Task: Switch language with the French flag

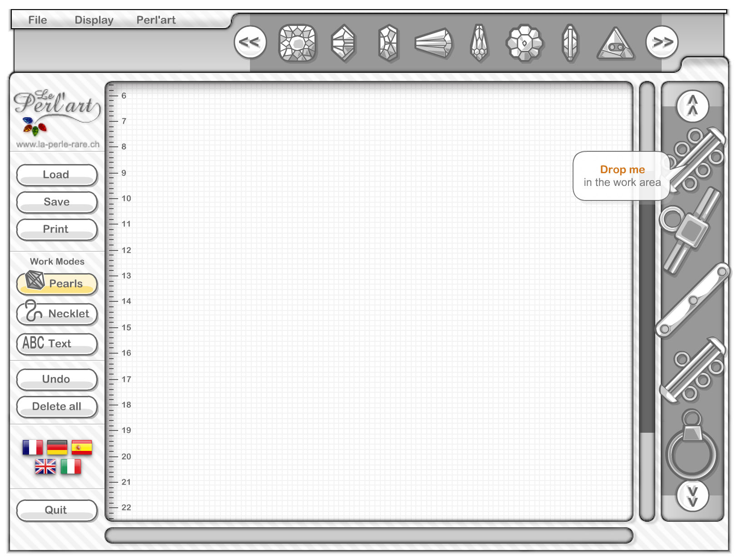Action: coord(33,447)
